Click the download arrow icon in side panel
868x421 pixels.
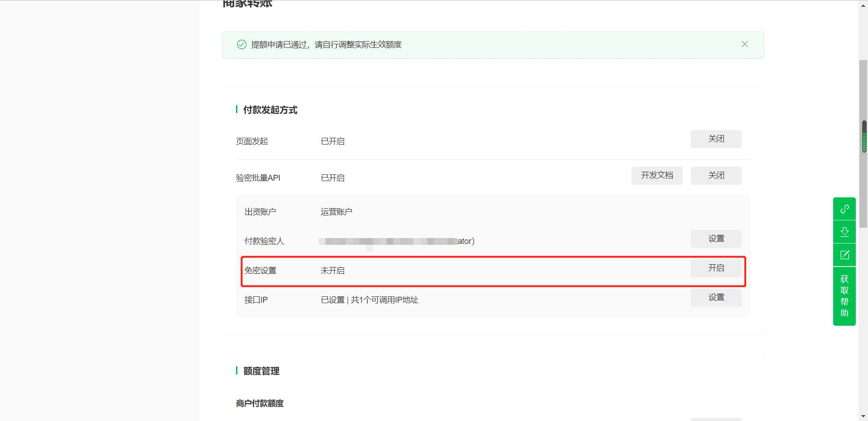[x=844, y=232]
